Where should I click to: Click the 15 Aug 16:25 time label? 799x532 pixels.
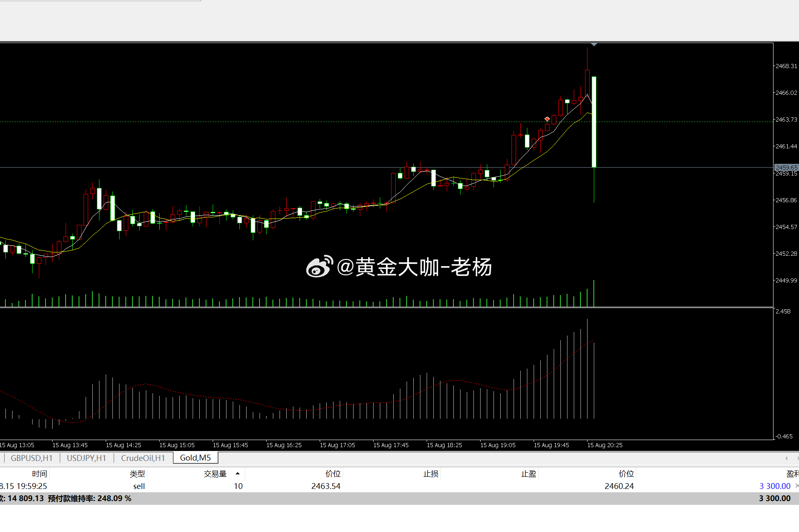(284, 445)
